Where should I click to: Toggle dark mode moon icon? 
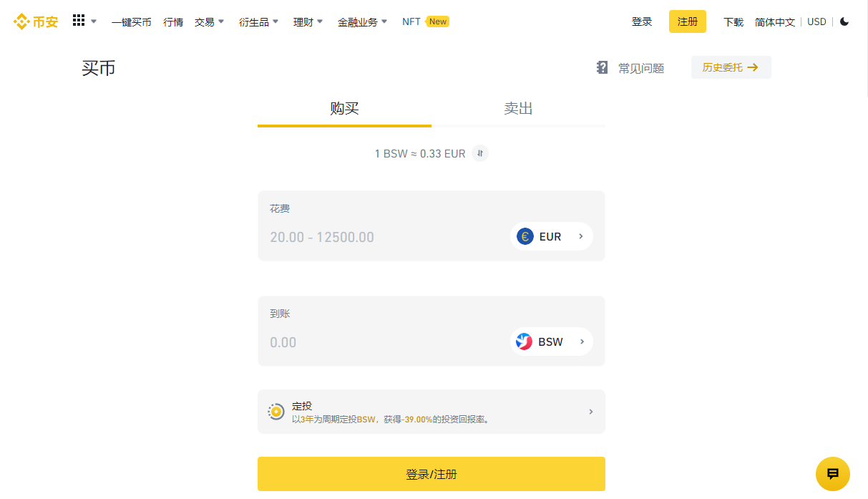[x=844, y=21]
